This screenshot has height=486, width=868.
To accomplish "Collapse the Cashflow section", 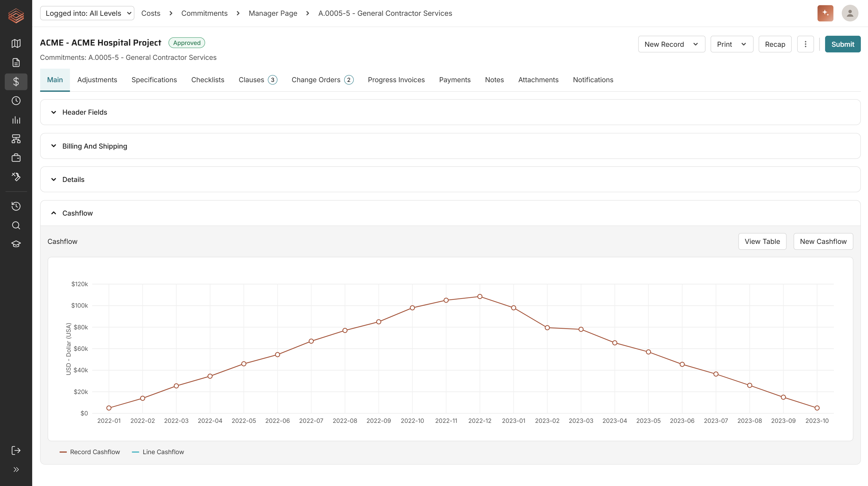I will [x=450, y=213].
